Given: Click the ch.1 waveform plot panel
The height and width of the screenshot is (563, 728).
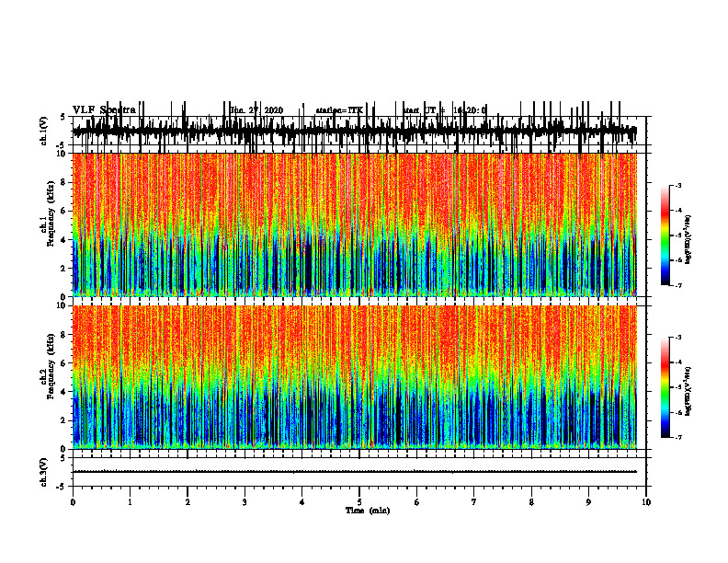Looking at the screenshot, I should click(358, 131).
